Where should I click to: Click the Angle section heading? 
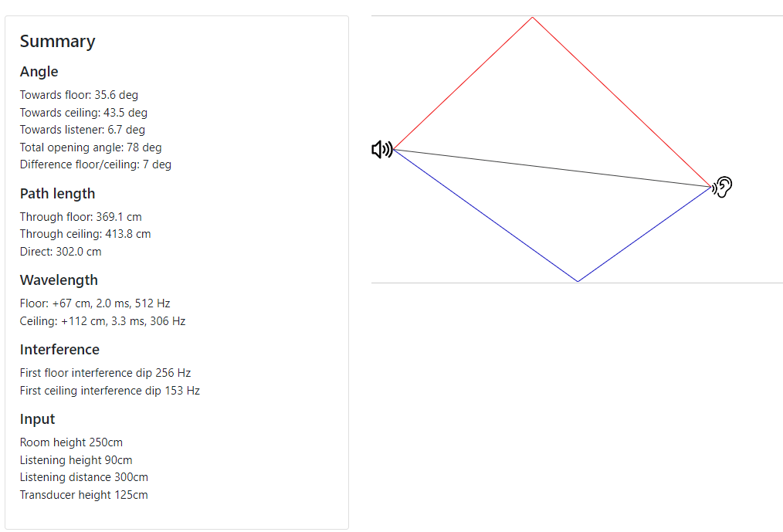[x=39, y=72]
